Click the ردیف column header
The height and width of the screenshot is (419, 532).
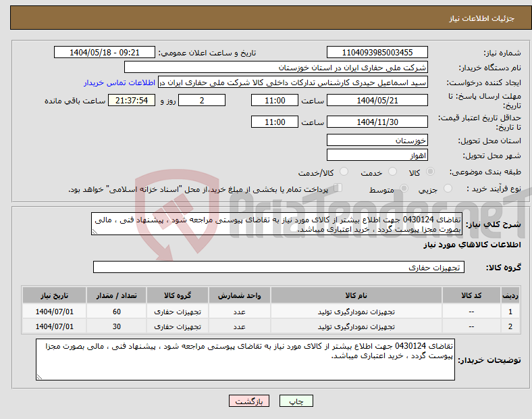[510, 295]
